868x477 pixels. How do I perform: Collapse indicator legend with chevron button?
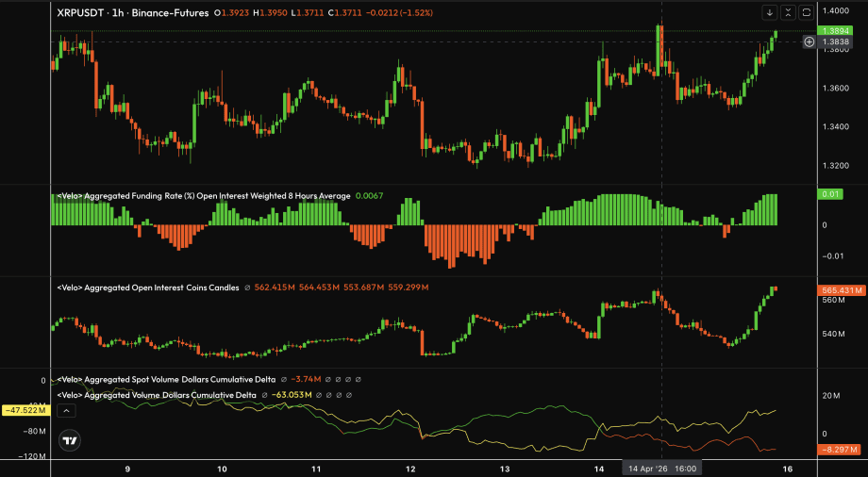[x=67, y=410]
